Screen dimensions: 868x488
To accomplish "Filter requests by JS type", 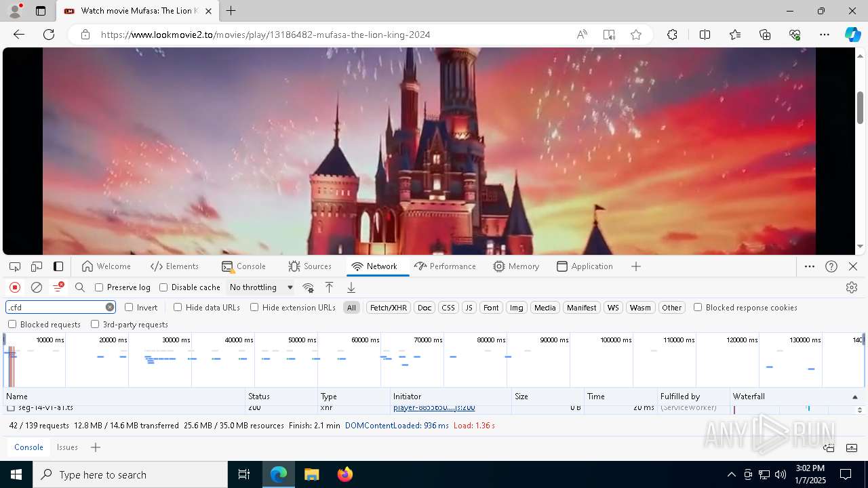I will click(469, 308).
